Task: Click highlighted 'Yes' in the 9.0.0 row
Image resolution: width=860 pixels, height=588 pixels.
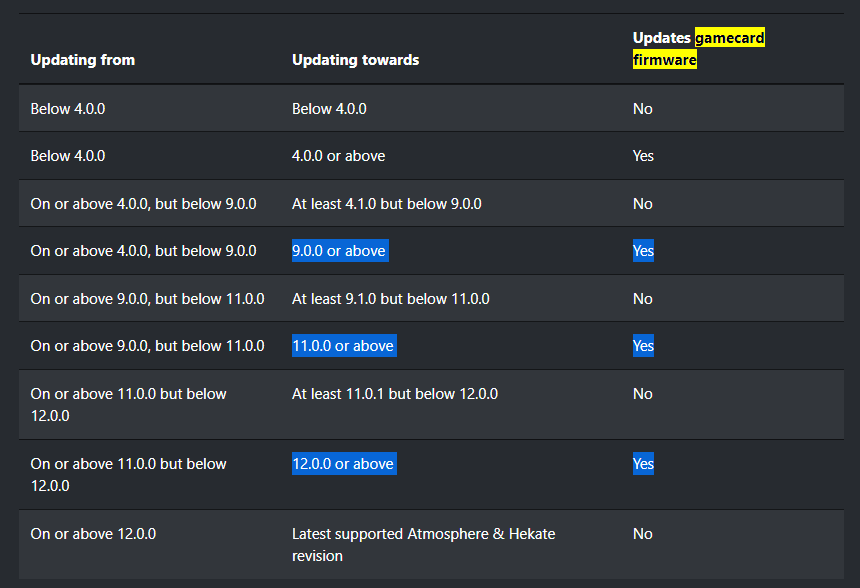Action: pyautogui.click(x=643, y=251)
